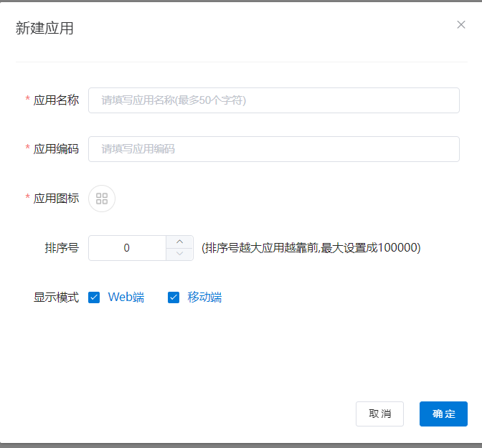Uncheck the 移动端 checkbox

click(x=174, y=297)
